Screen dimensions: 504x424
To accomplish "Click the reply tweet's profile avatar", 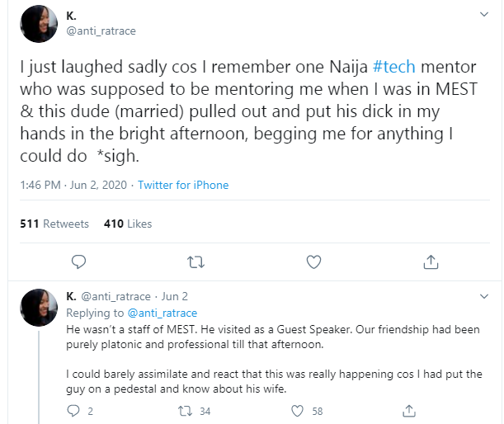I will click(39, 308).
